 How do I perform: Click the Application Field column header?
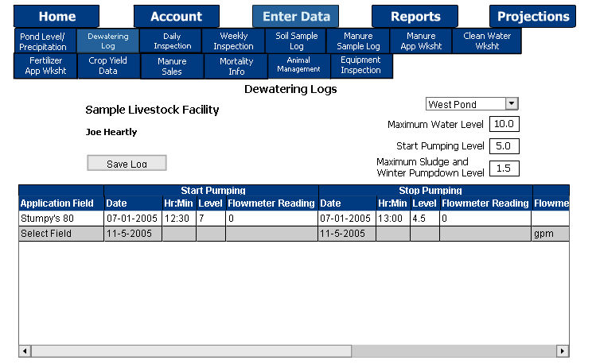[61, 203]
